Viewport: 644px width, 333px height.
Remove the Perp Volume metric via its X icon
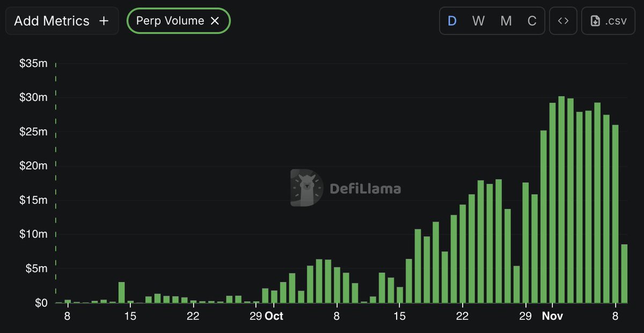pyautogui.click(x=216, y=20)
